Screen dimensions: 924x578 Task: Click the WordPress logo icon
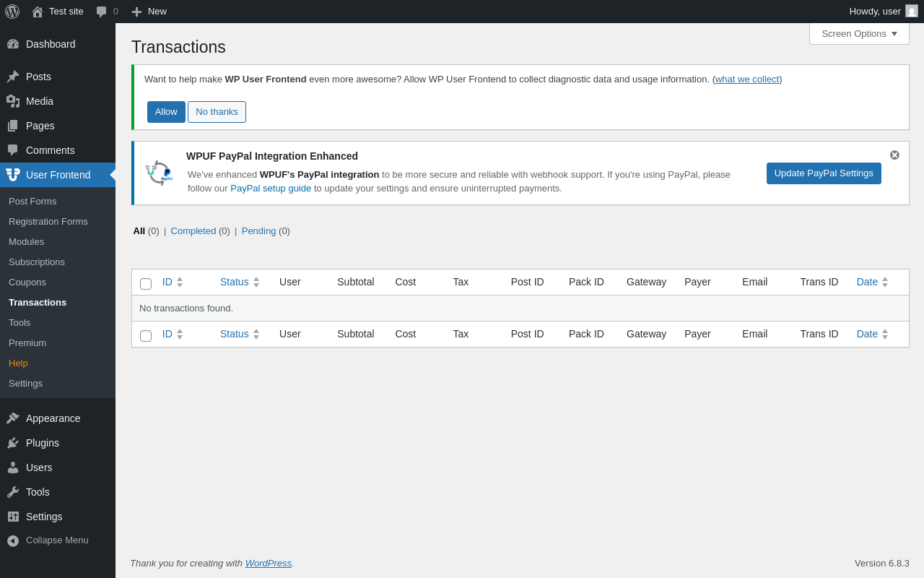(x=12, y=12)
